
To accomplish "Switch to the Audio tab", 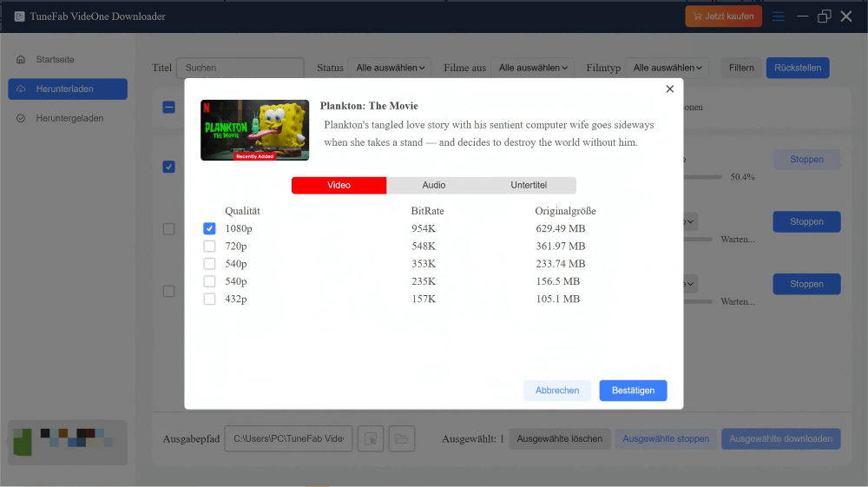I will (433, 186).
